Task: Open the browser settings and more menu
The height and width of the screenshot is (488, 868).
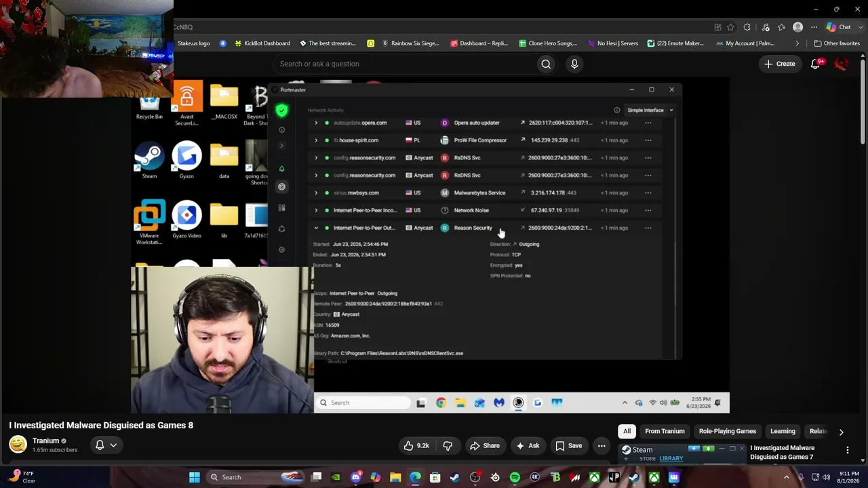Action: tap(814, 27)
